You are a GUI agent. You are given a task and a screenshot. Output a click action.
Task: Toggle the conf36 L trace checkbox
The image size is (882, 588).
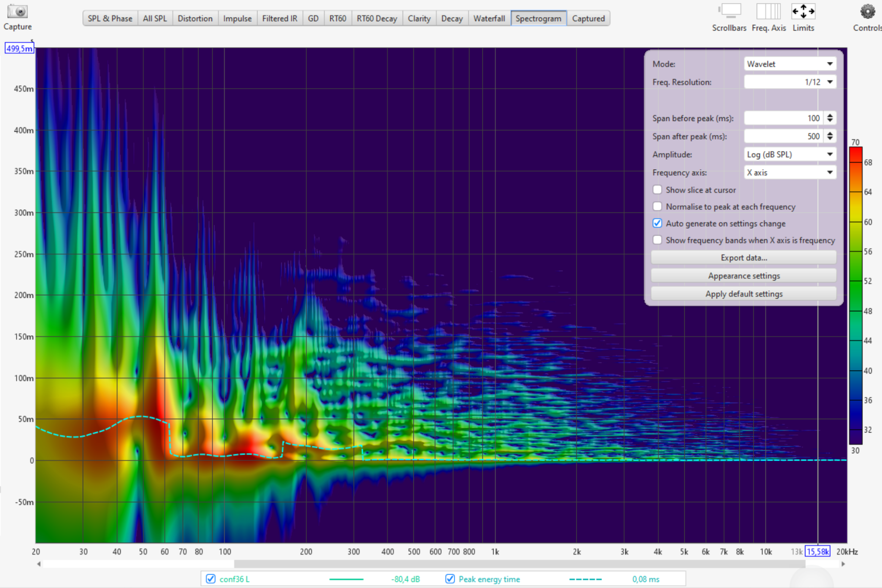pyautogui.click(x=211, y=579)
